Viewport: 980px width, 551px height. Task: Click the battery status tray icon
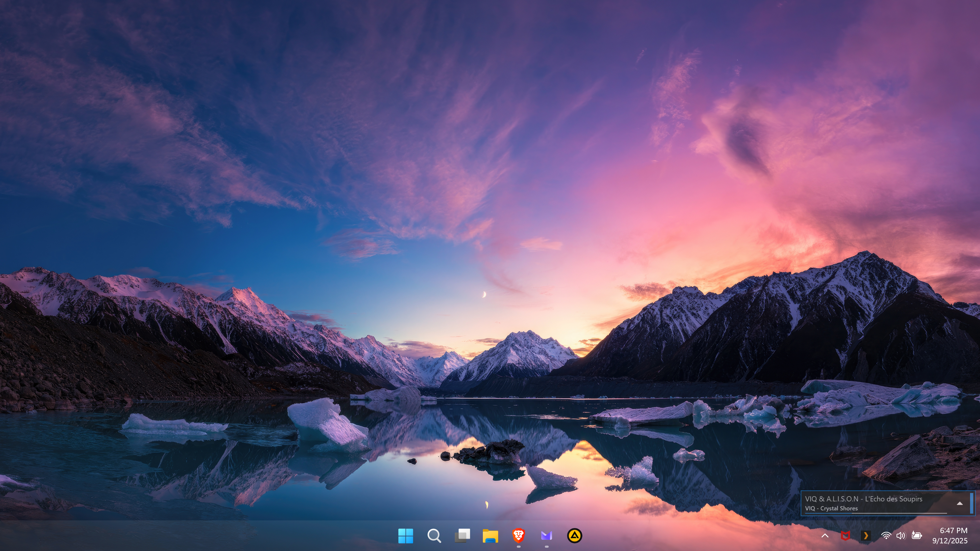(917, 536)
